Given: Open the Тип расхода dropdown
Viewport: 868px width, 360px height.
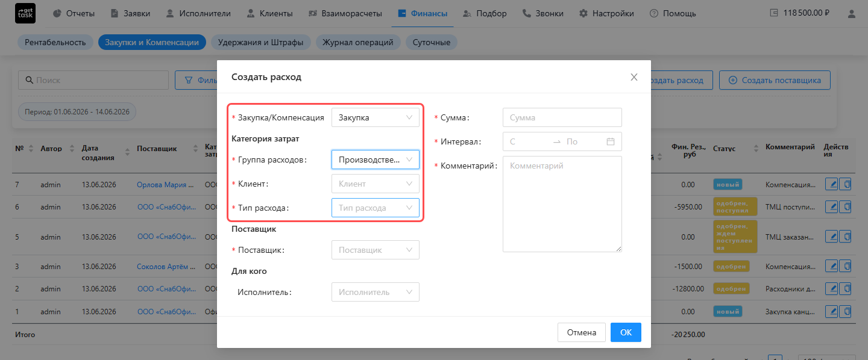Looking at the screenshot, I should pos(376,208).
